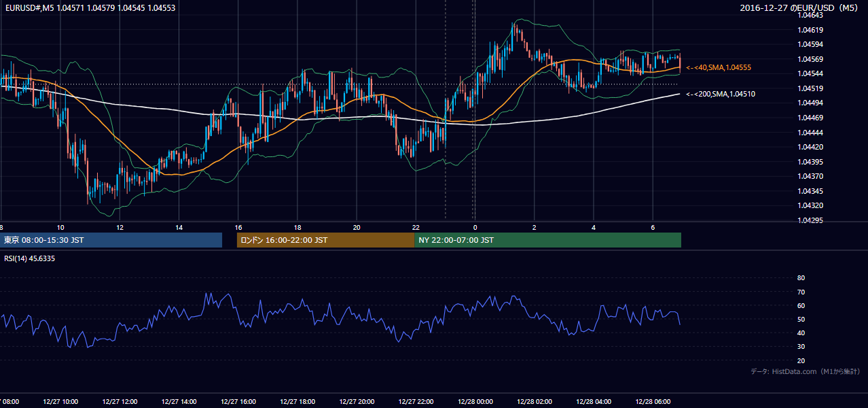Click the RSI scale value 80
This screenshot has width=868, height=408.
point(801,278)
